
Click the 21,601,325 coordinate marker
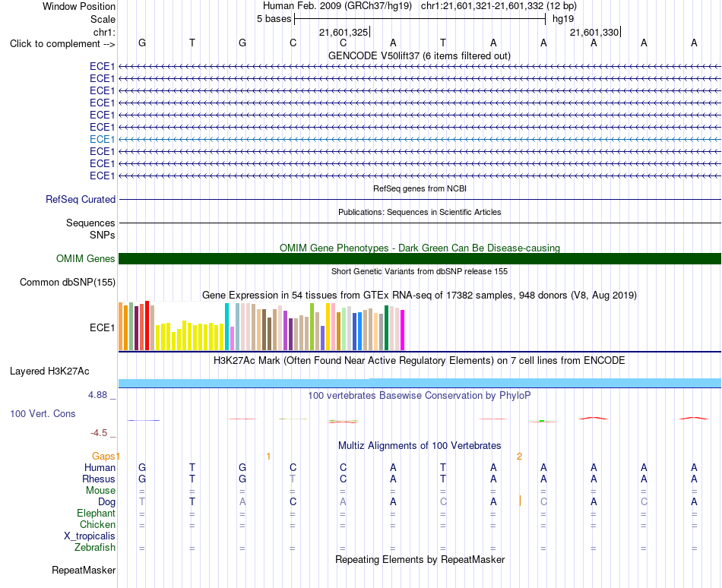(x=344, y=32)
